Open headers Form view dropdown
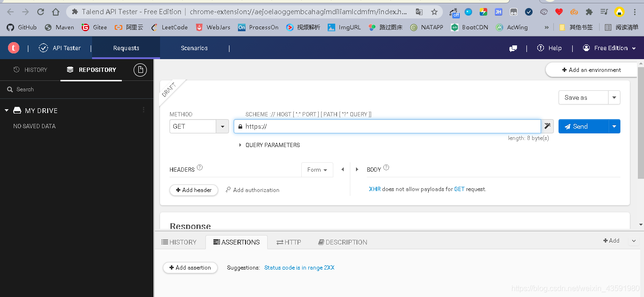This screenshot has width=644, height=297. click(x=317, y=169)
